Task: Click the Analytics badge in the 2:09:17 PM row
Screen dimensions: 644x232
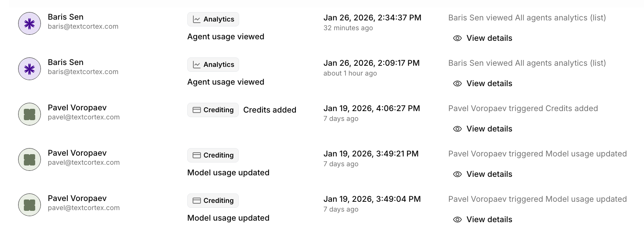Action: (x=213, y=65)
